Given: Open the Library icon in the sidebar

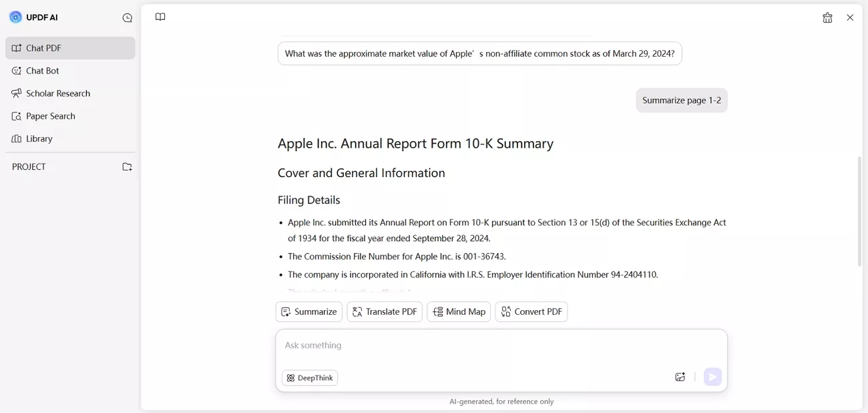Looking at the screenshot, I should click(x=15, y=138).
